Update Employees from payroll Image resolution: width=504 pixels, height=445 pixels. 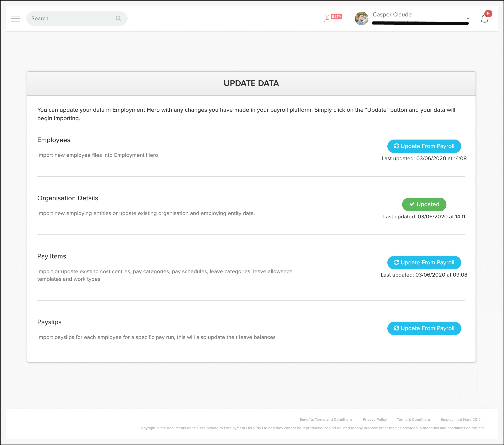[x=424, y=146]
